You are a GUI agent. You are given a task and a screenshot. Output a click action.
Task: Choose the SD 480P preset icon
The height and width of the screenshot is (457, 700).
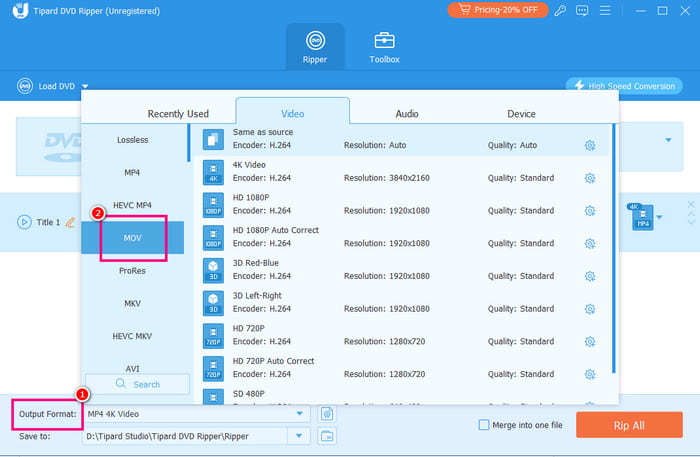(x=213, y=397)
